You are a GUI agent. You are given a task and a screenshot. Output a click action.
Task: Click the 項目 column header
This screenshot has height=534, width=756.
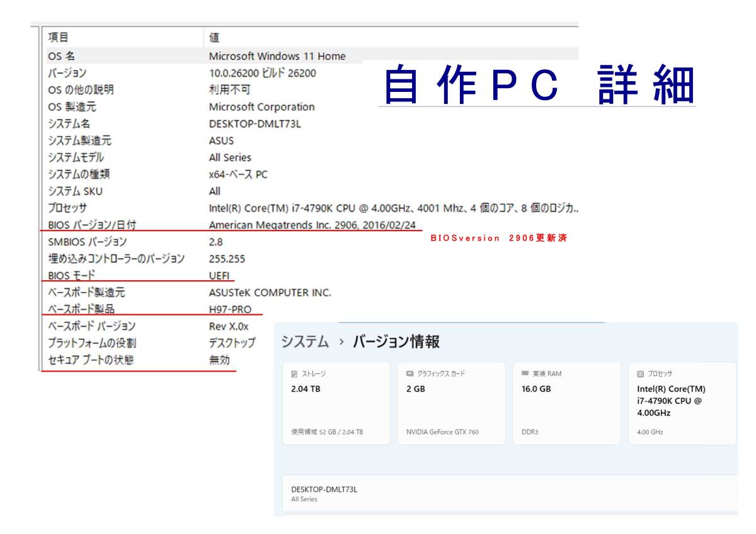[x=59, y=38]
